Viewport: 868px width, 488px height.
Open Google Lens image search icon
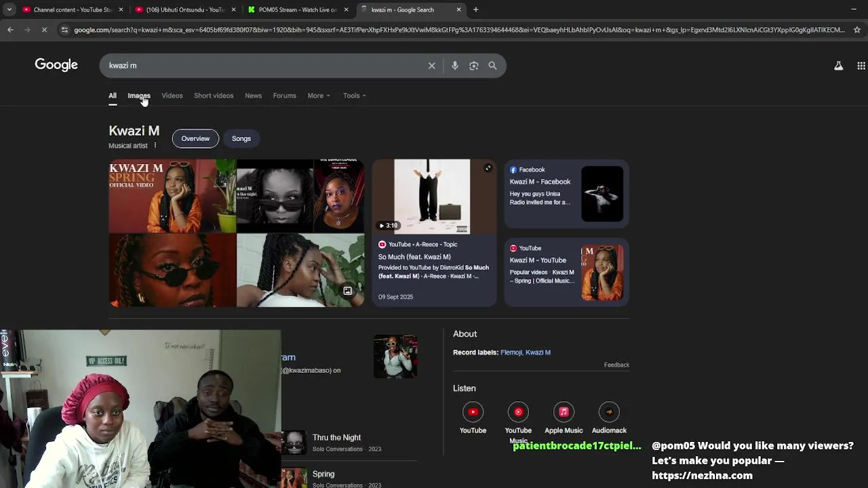[x=474, y=66]
